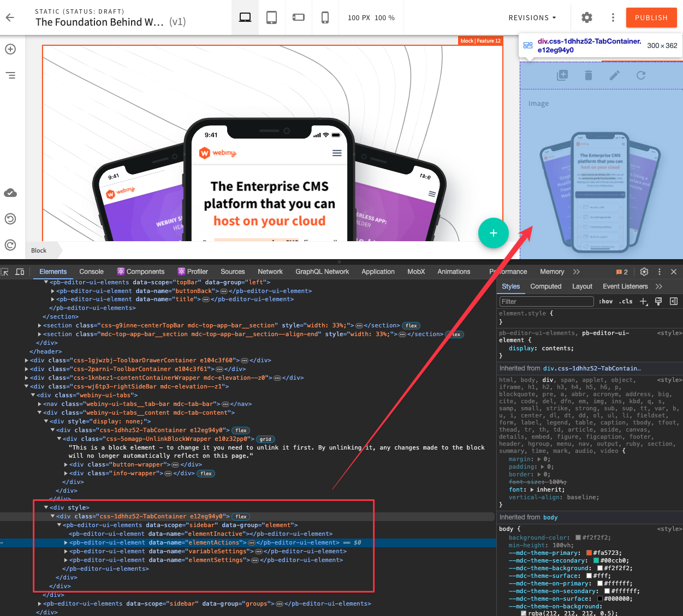This screenshot has width=683, height=616.
Task: Toggle the :hov pseudo-class panel in Styles
Action: tap(605, 301)
